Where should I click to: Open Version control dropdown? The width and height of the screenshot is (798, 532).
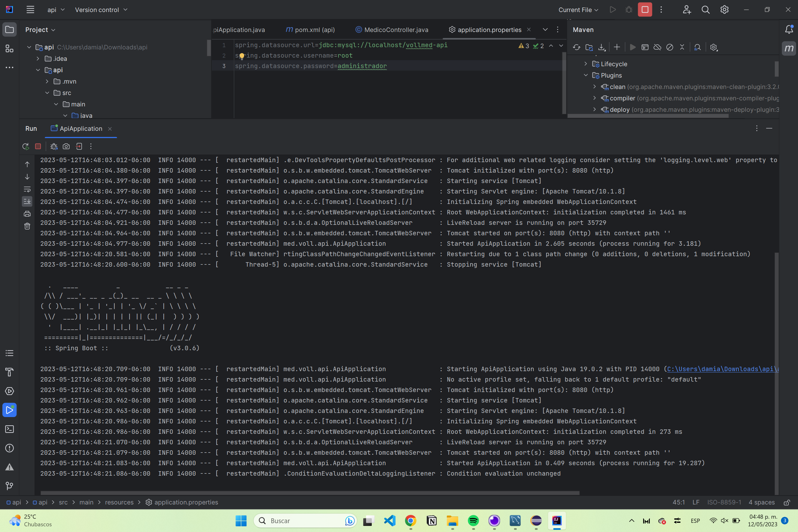click(x=101, y=10)
